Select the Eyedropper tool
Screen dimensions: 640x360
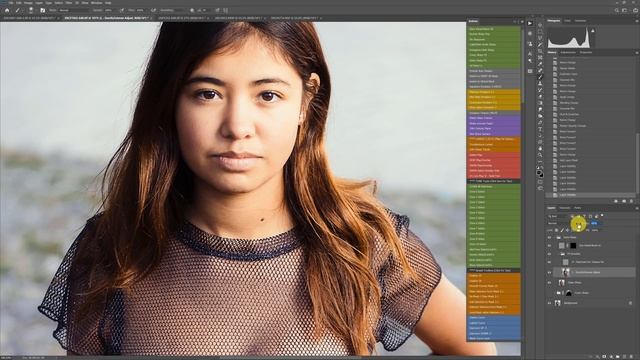pos(540,64)
